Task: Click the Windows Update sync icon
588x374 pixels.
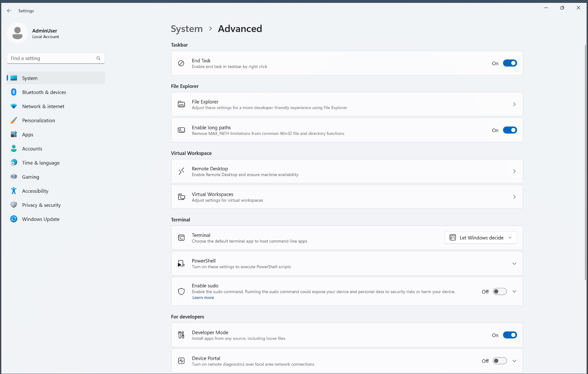Action: [14, 219]
